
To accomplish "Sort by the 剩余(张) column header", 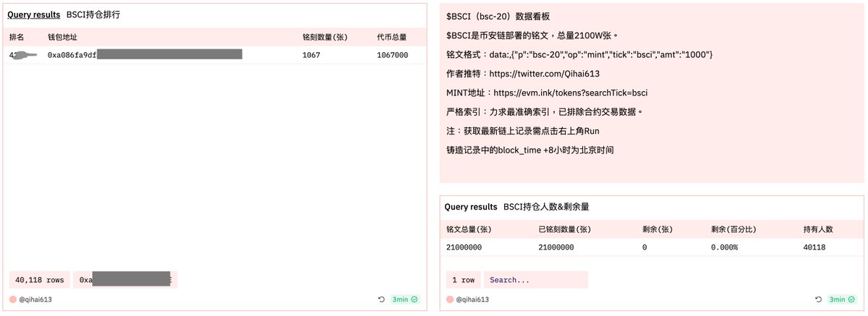I will (658, 229).
